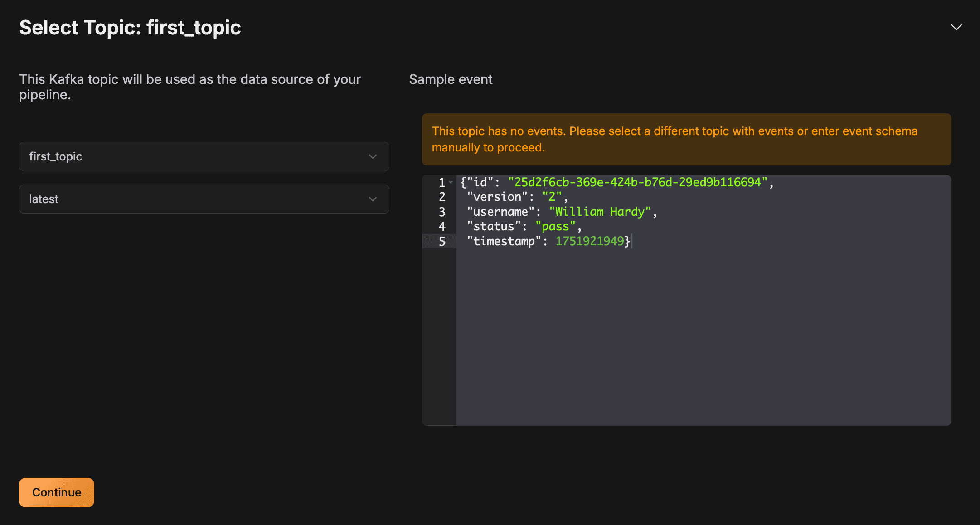The image size is (980, 525).
Task: Click the "William Hardy" username value
Action: tap(600, 212)
